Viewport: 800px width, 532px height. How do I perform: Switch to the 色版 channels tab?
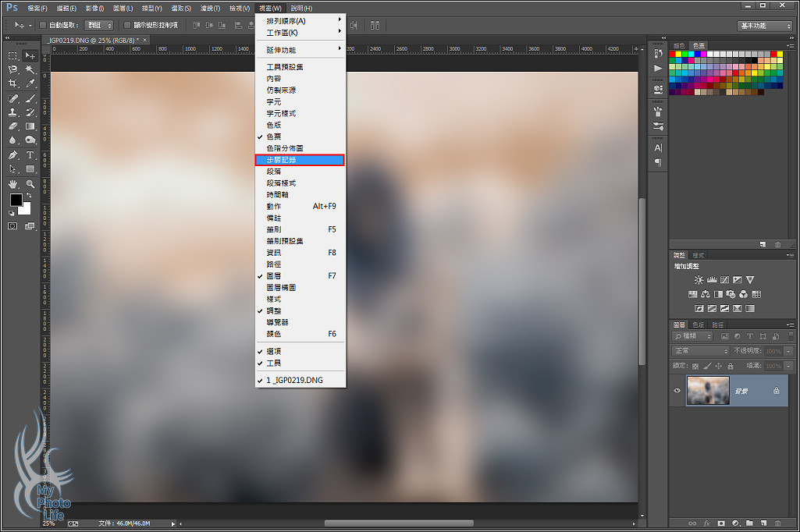click(x=698, y=325)
